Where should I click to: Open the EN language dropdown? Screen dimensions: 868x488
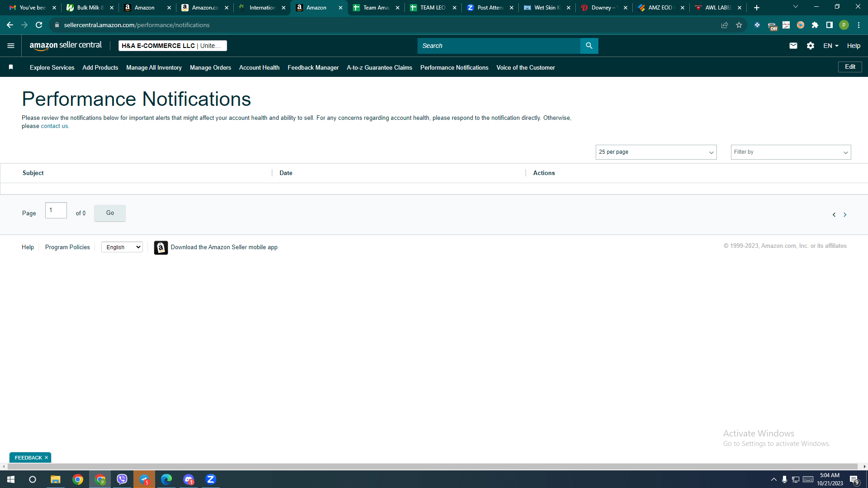[x=831, y=46]
